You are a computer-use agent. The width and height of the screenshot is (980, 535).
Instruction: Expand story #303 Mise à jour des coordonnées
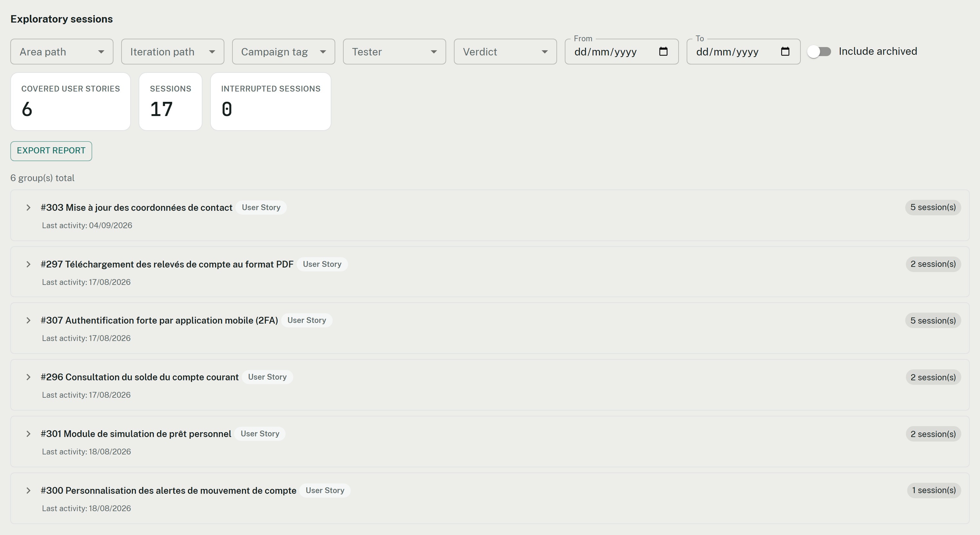click(28, 208)
